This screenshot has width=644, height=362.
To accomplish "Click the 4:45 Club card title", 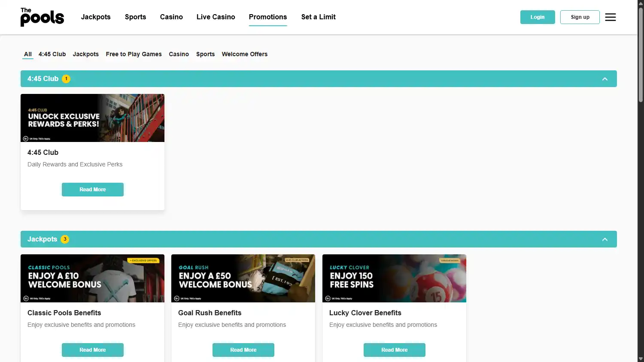I will (x=43, y=153).
